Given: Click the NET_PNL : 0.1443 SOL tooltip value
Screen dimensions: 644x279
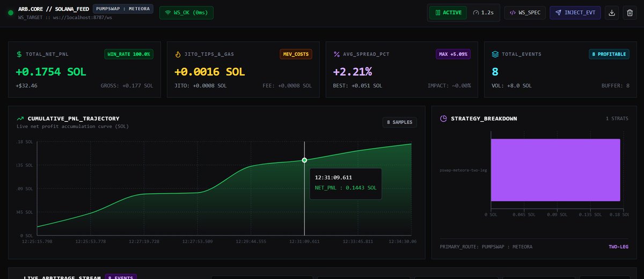Looking at the screenshot, I should click(346, 188).
